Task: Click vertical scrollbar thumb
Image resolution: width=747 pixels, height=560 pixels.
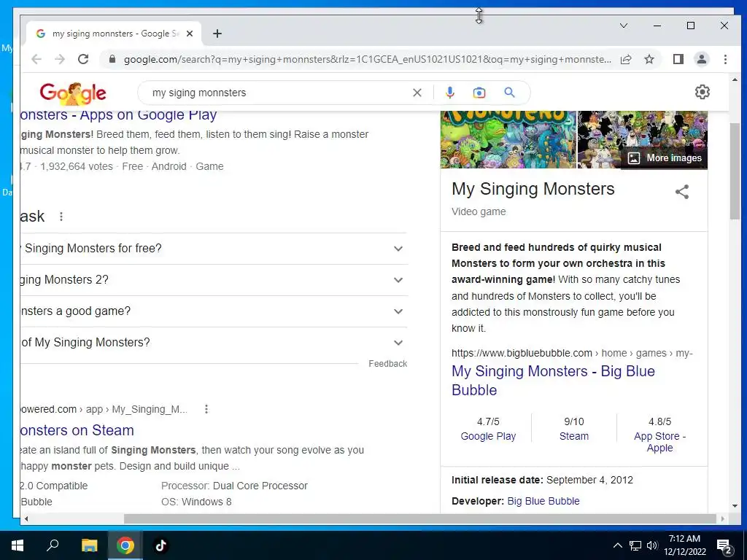Action: [x=735, y=171]
